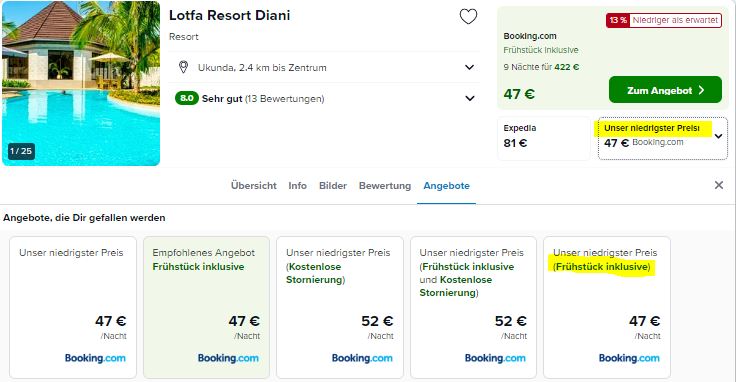This screenshot has height=382, width=736.
Task: Select the Kostenlose Stornierung only deal card
Action: click(x=340, y=307)
